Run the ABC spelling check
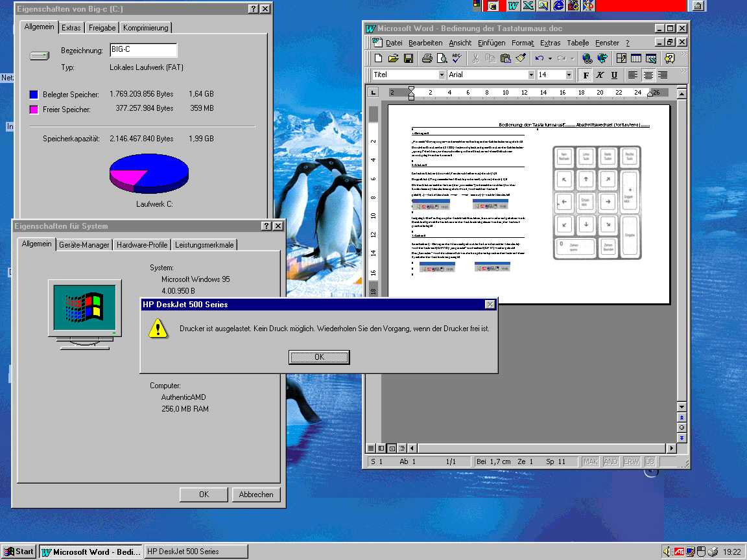The image size is (747, 560). tap(456, 58)
